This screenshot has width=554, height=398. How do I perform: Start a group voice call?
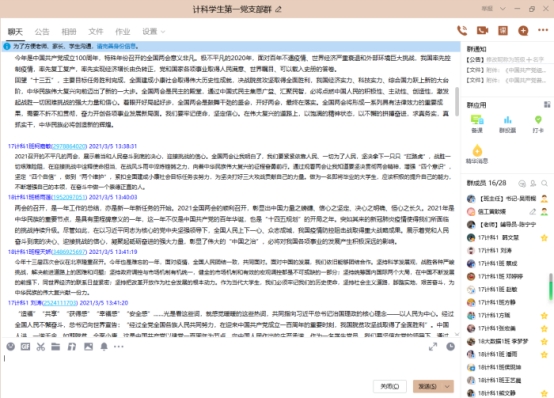462,31
